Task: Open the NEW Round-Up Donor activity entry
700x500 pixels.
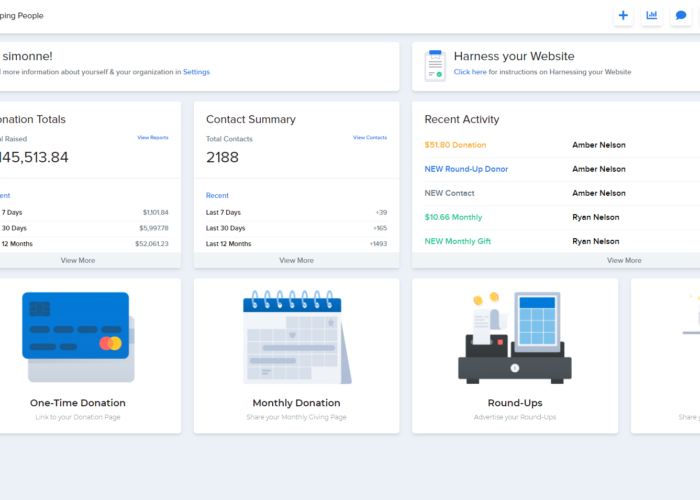Action: pyautogui.click(x=466, y=169)
